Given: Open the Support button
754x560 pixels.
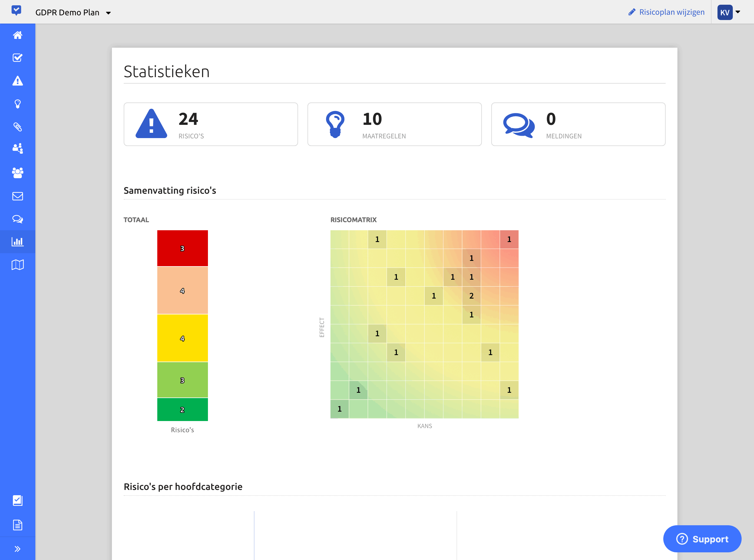Looking at the screenshot, I should pyautogui.click(x=702, y=539).
